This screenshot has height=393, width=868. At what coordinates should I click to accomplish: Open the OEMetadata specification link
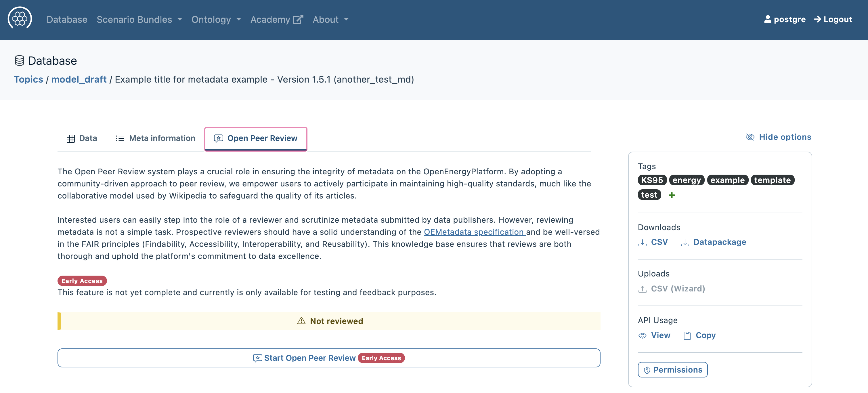coord(474,232)
